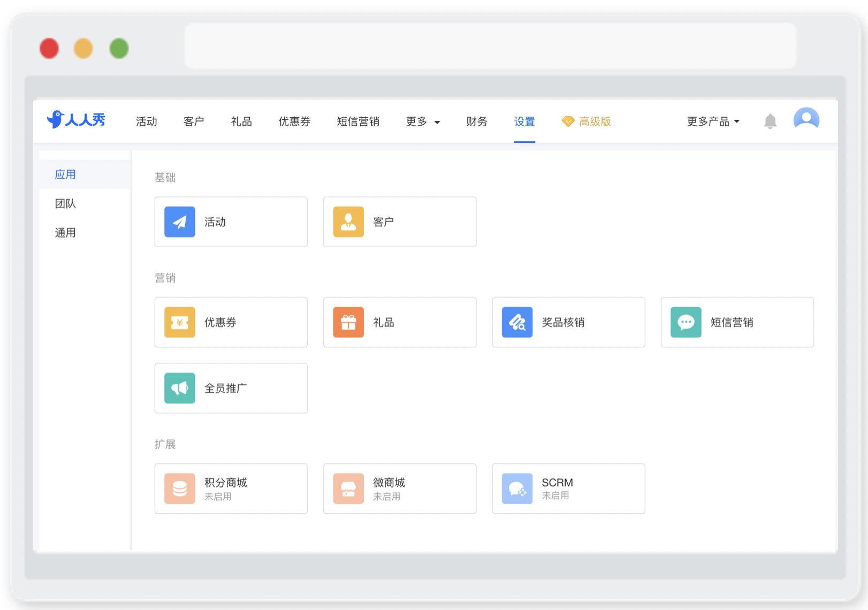Click 未启用 under SCRM
The width and height of the screenshot is (868, 610).
555,495
